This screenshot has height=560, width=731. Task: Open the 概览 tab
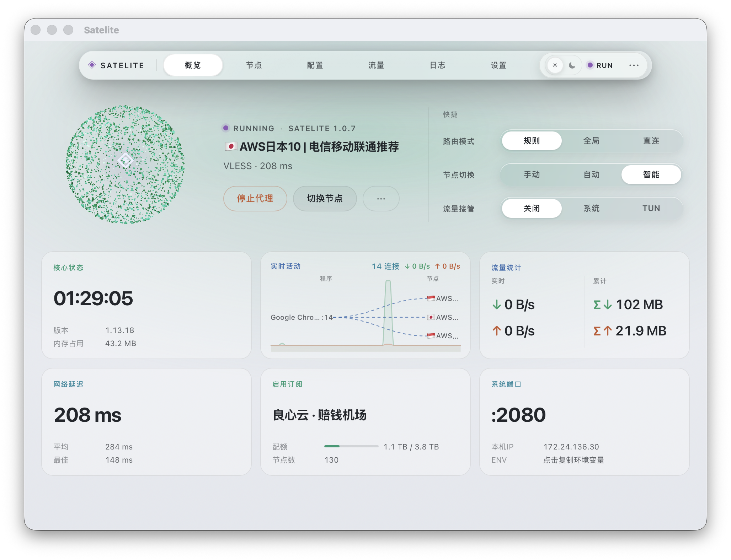(x=193, y=65)
